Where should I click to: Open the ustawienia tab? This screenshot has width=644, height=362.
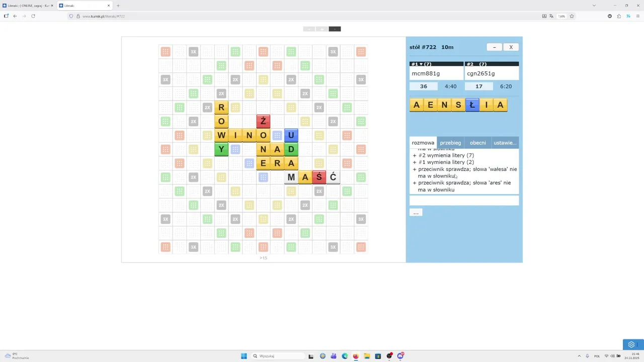point(505,143)
